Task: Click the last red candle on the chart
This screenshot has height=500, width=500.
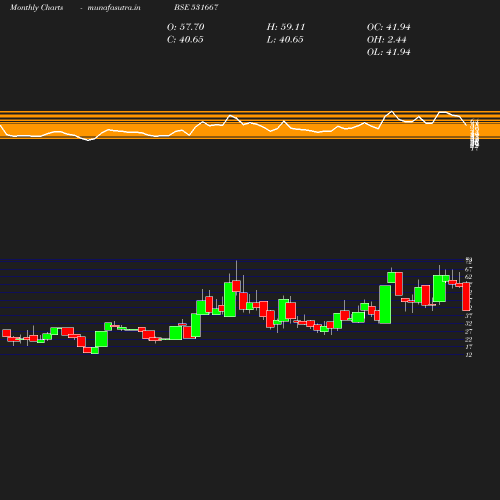Action: coord(466,297)
